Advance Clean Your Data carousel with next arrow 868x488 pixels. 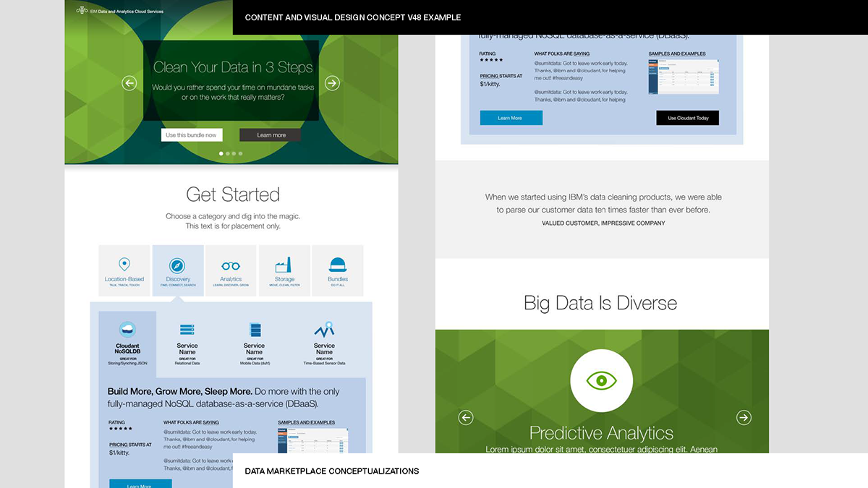[332, 83]
